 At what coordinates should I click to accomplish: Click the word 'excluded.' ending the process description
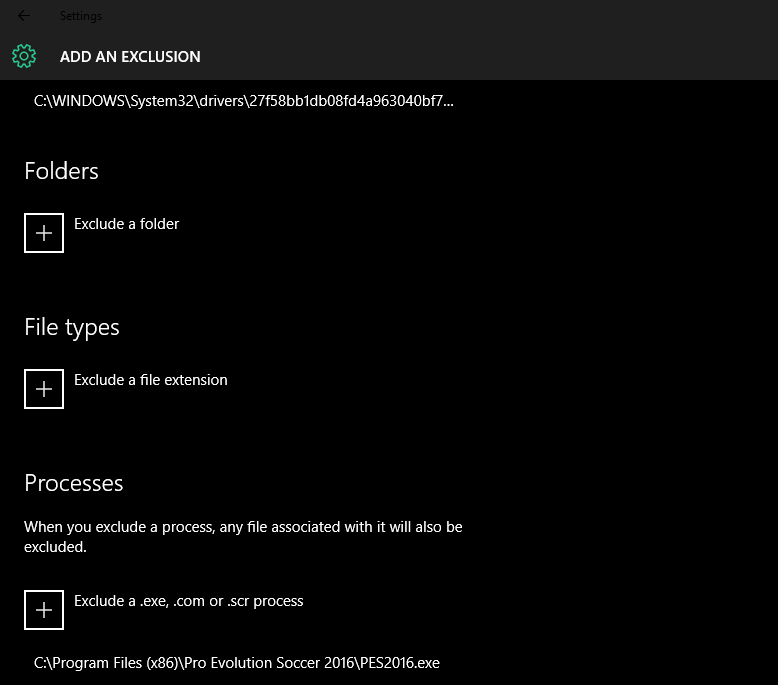[56, 547]
